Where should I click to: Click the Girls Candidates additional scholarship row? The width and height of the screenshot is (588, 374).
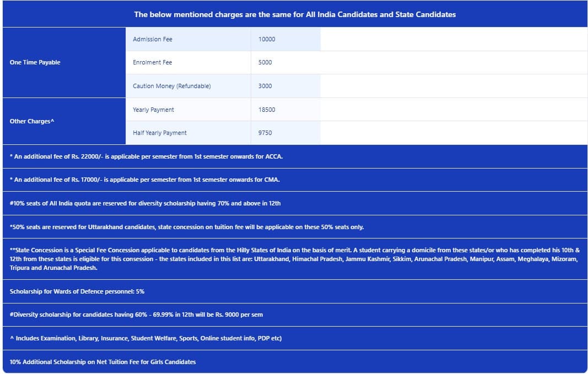click(103, 362)
